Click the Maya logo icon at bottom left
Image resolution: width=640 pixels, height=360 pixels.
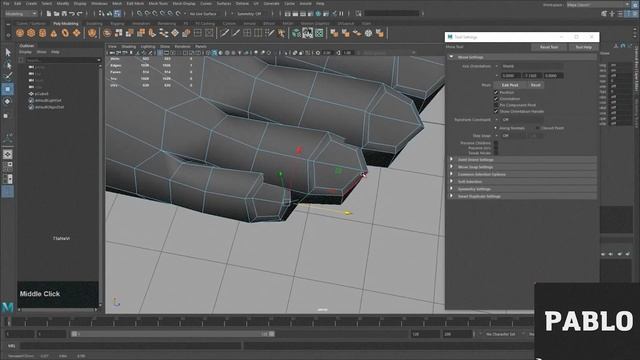tap(8, 307)
